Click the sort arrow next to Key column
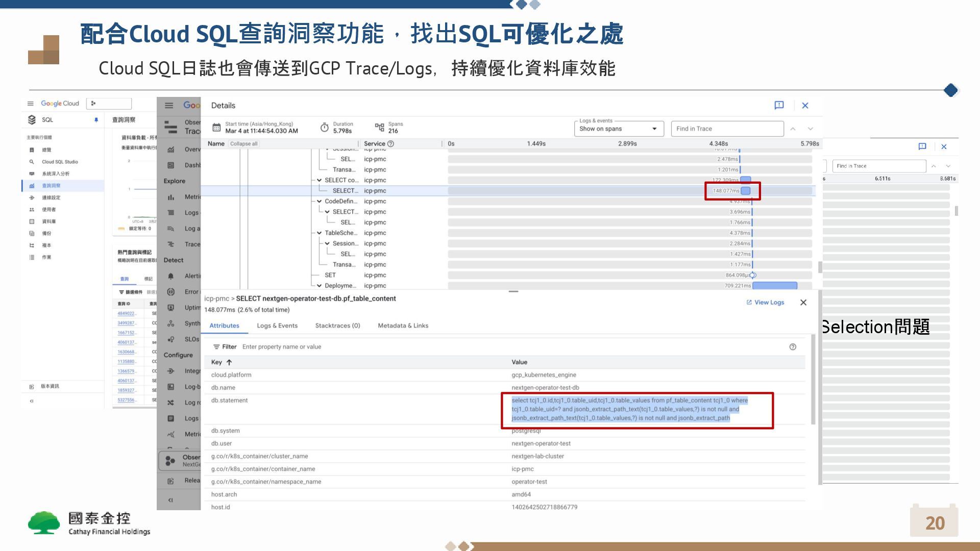 (x=229, y=362)
